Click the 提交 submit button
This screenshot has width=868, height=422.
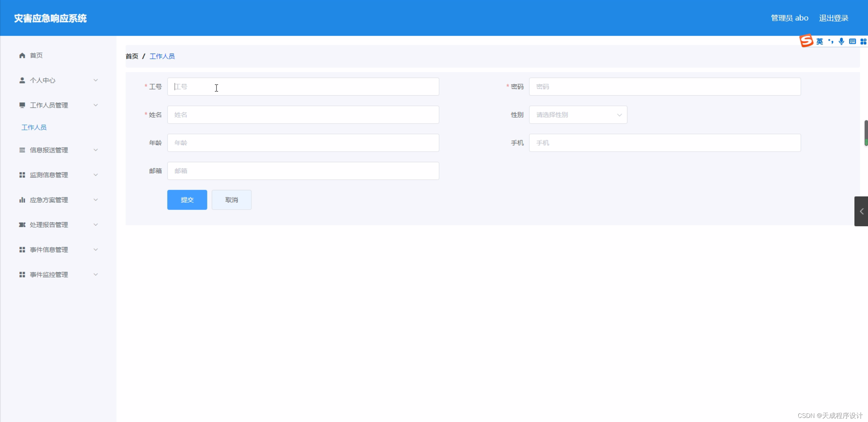pyautogui.click(x=187, y=200)
